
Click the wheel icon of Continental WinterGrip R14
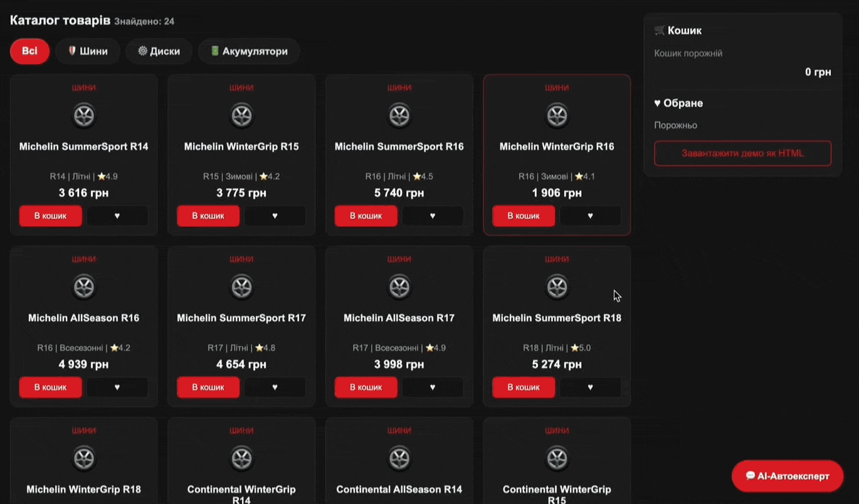(241, 459)
